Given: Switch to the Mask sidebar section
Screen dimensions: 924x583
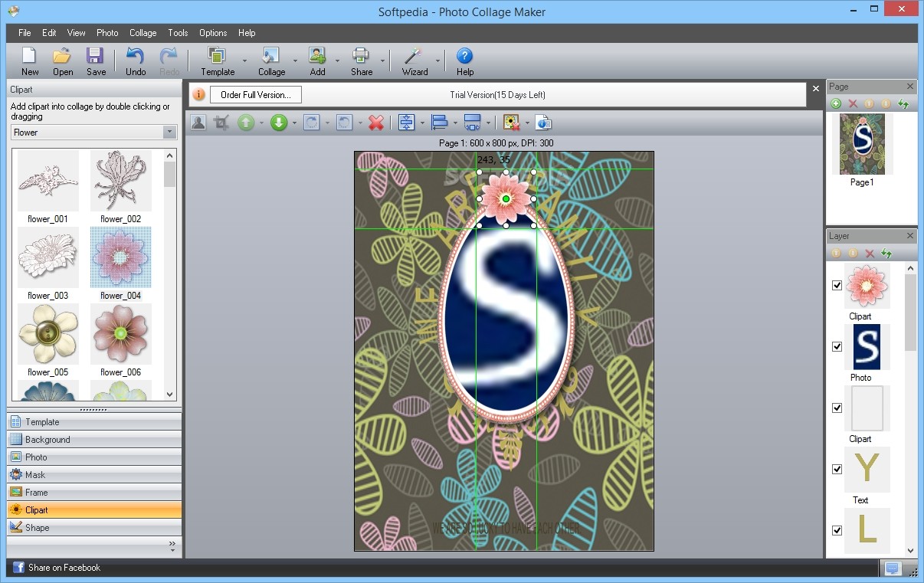Looking at the screenshot, I should pyautogui.click(x=94, y=475).
